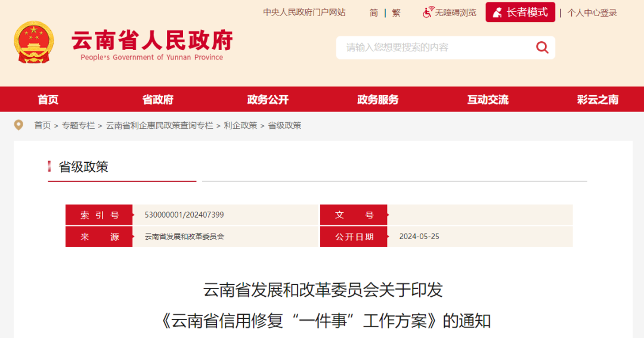Click the 索引号 label cell
This screenshot has width=644, height=338.
(x=99, y=215)
